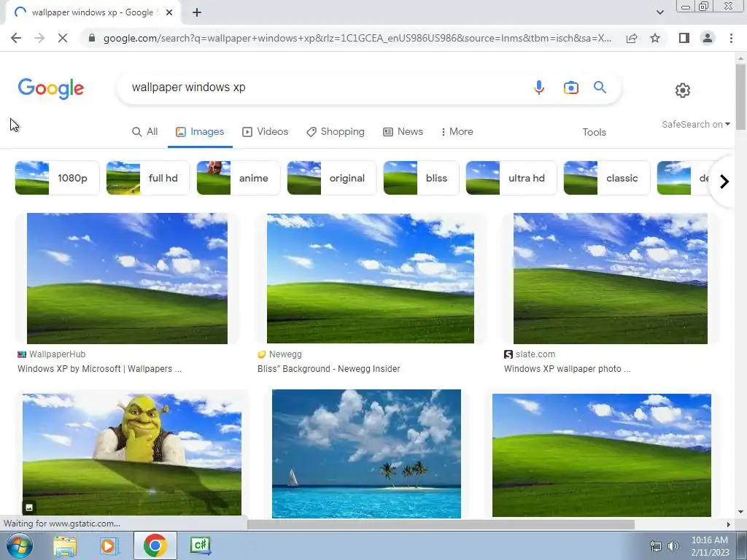The image size is (747, 560).
Task: Open Bliss image below slate.com result
Action: coord(602,455)
